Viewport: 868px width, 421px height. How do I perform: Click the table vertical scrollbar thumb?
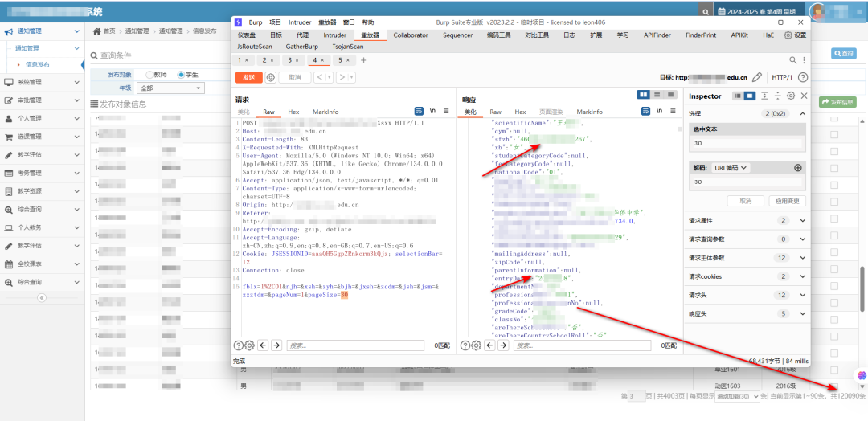862,288
